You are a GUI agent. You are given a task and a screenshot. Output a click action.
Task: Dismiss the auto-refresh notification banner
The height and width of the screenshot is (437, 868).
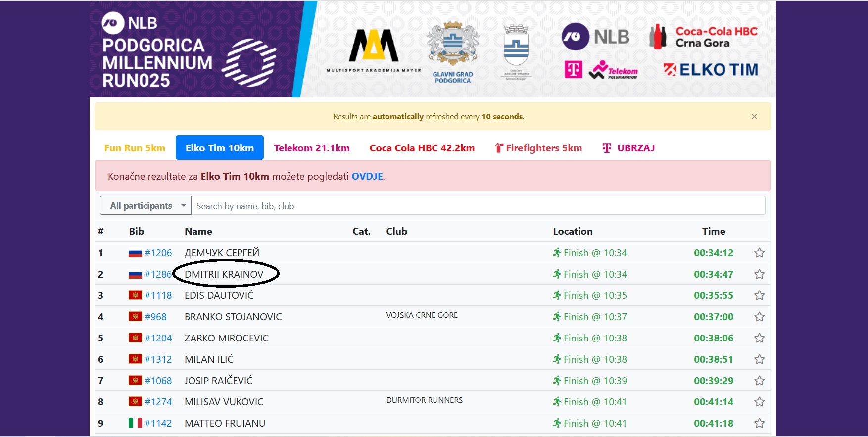coord(754,117)
